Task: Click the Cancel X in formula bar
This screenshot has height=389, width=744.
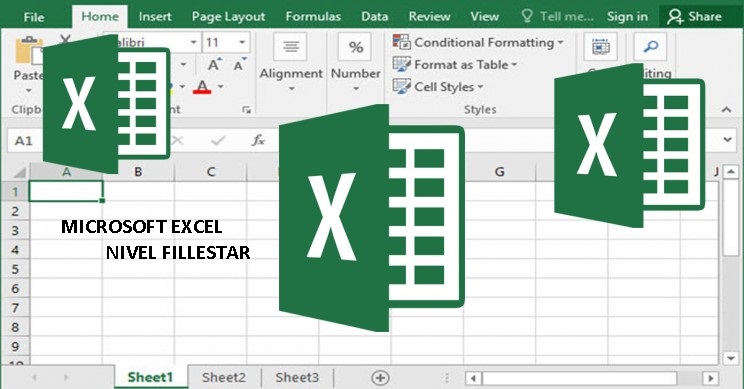Action: pos(177,140)
